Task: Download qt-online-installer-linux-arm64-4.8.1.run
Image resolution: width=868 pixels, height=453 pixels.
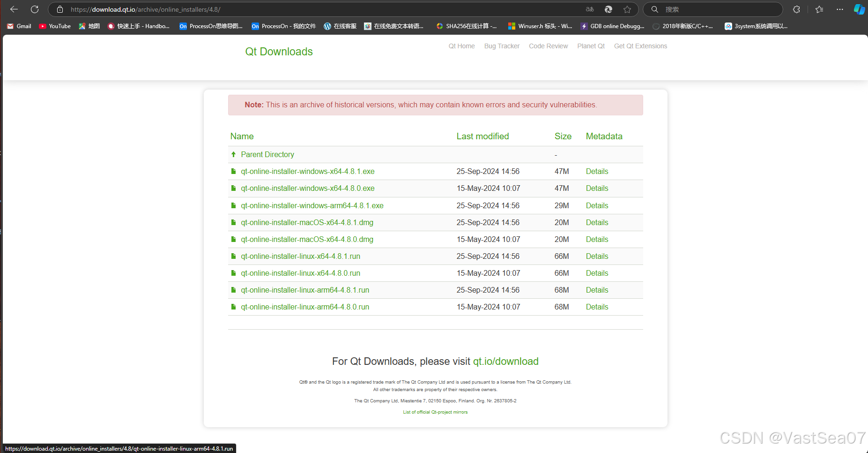Action: [305, 290]
